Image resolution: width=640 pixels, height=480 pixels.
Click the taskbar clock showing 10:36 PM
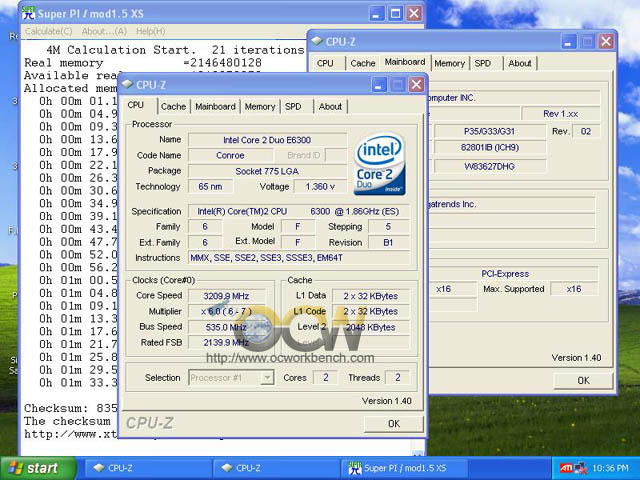tap(610, 468)
